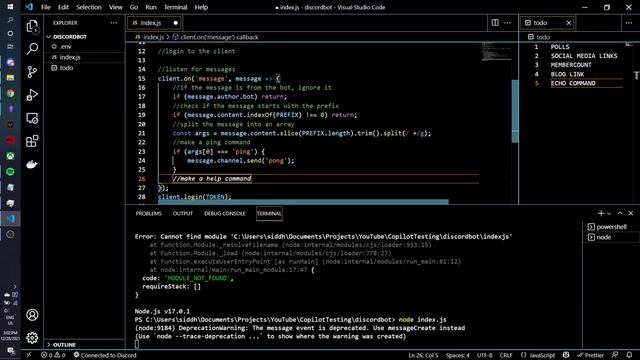
Task: Click the Xbox icon in the taskbar
Action: click(10, 156)
